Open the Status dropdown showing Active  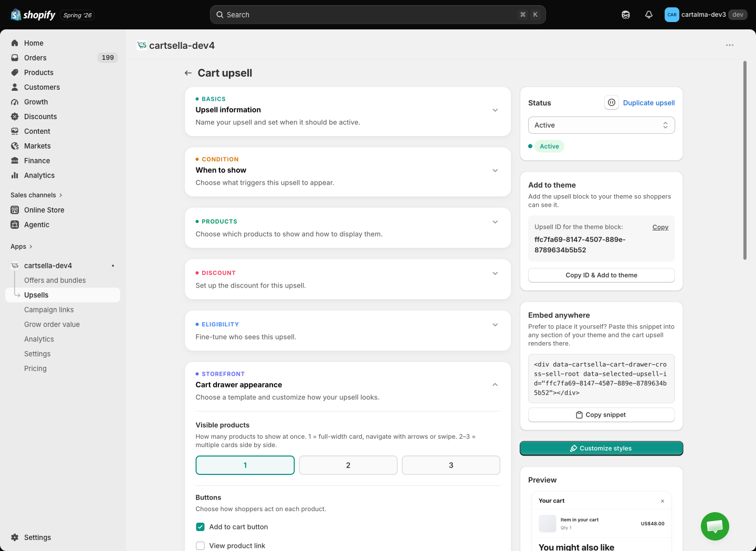click(602, 125)
